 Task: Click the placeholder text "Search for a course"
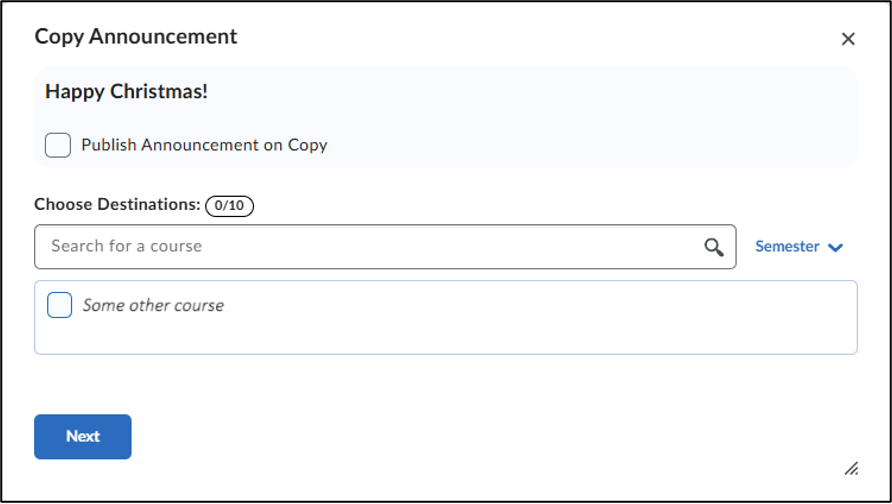click(x=126, y=246)
